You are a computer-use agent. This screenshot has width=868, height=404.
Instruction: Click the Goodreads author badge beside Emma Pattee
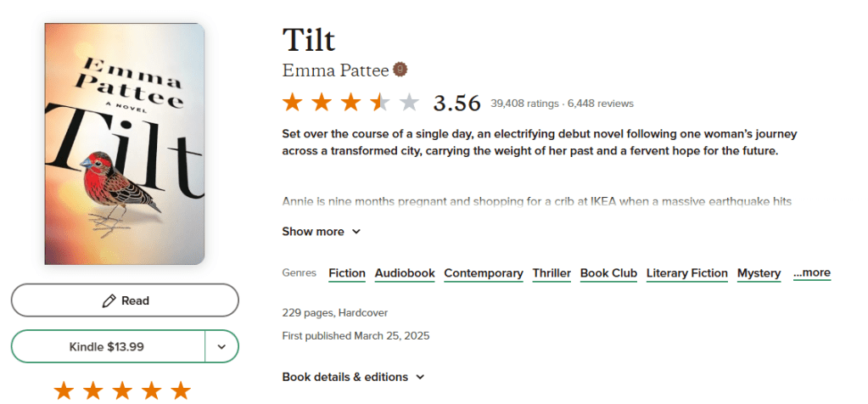[x=400, y=70]
